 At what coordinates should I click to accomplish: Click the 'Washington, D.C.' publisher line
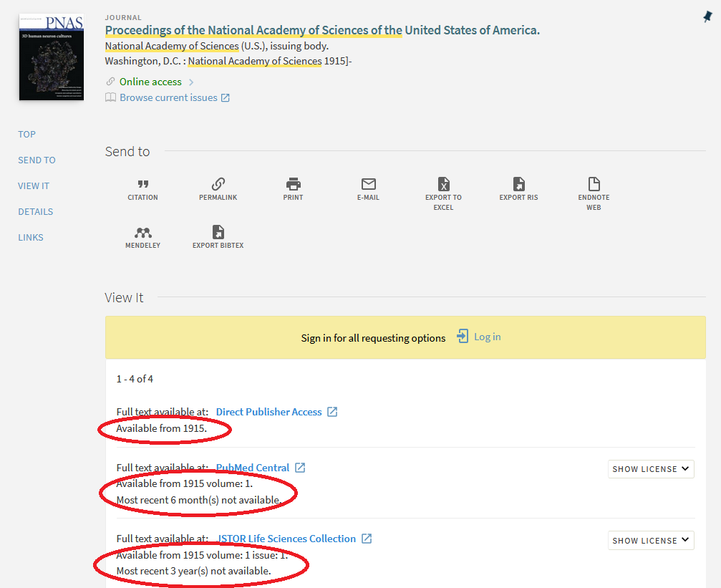point(228,61)
